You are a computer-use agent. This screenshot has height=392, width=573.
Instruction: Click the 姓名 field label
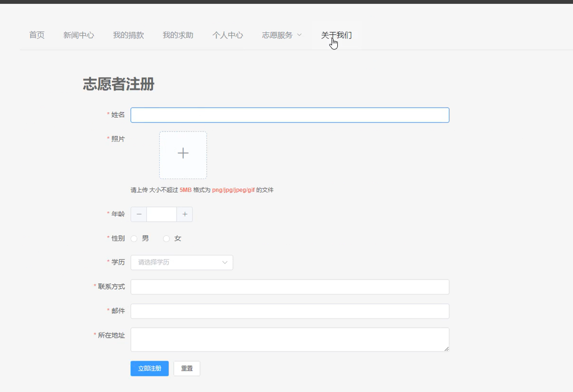(x=118, y=115)
